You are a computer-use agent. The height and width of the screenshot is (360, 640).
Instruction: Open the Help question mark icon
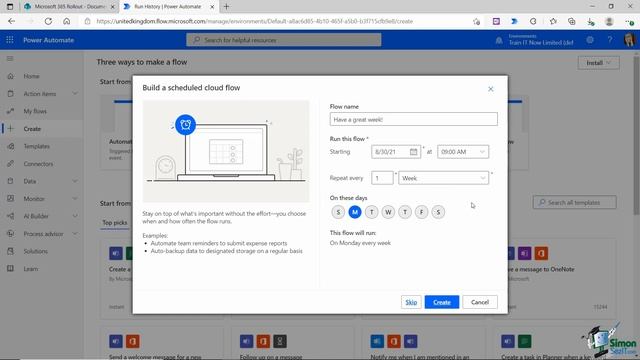(609, 40)
